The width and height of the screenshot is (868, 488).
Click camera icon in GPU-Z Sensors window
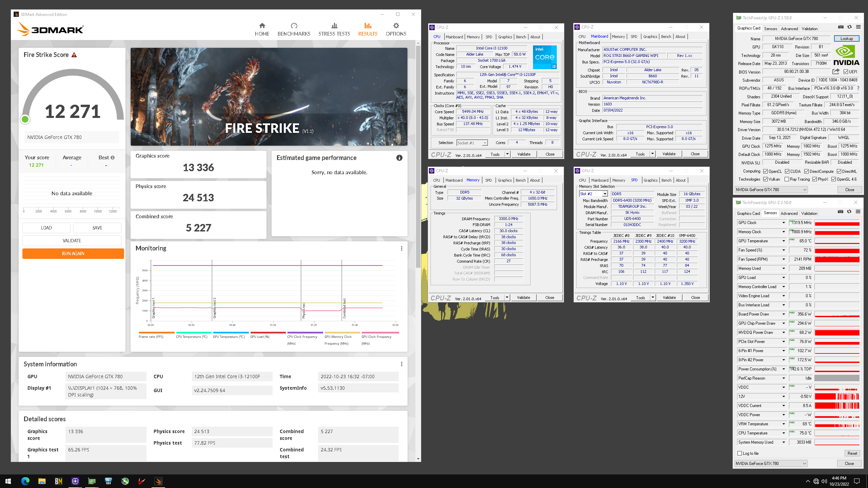click(x=841, y=212)
